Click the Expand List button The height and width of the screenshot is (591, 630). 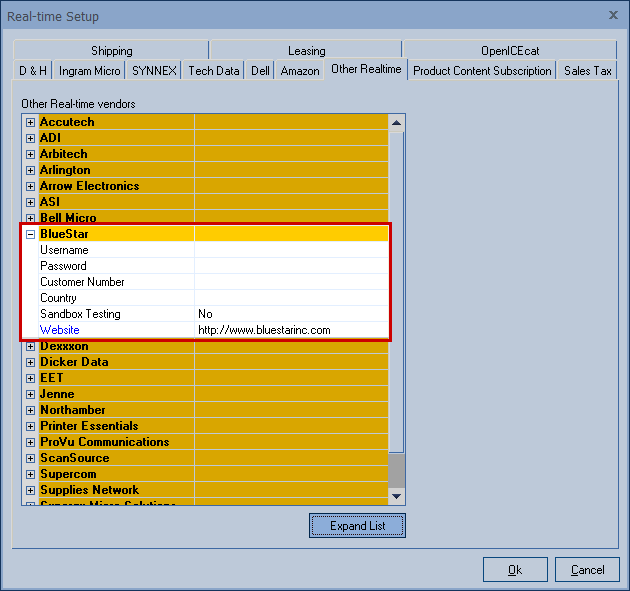358,526
